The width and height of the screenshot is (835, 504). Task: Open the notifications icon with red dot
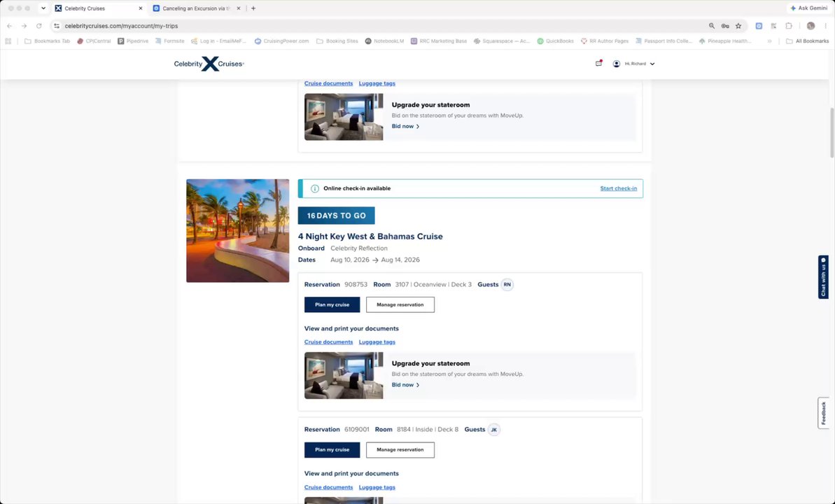tap(598, 64)
